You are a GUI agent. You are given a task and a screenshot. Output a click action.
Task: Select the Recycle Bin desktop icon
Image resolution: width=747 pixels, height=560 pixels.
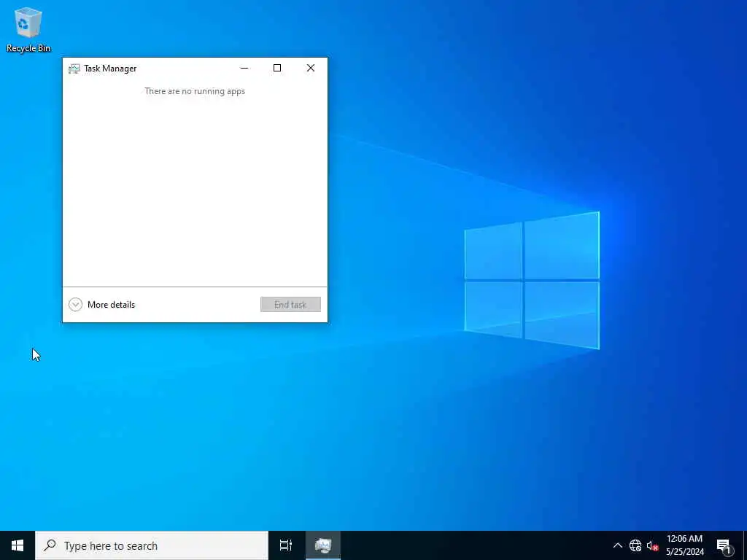[28, 29]
